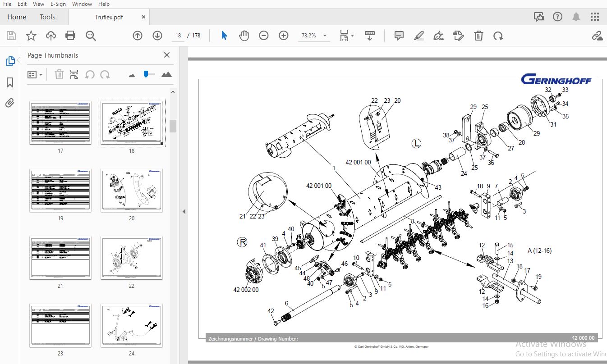Click the print file icon
Screen dimensions: 607x364
point(70,36)
